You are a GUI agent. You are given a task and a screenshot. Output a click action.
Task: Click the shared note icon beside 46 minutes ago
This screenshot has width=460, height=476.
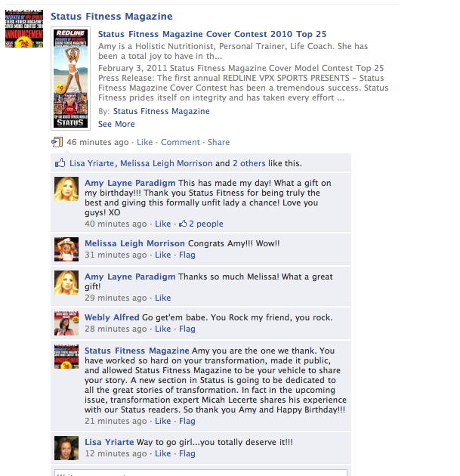coord(57,142)
